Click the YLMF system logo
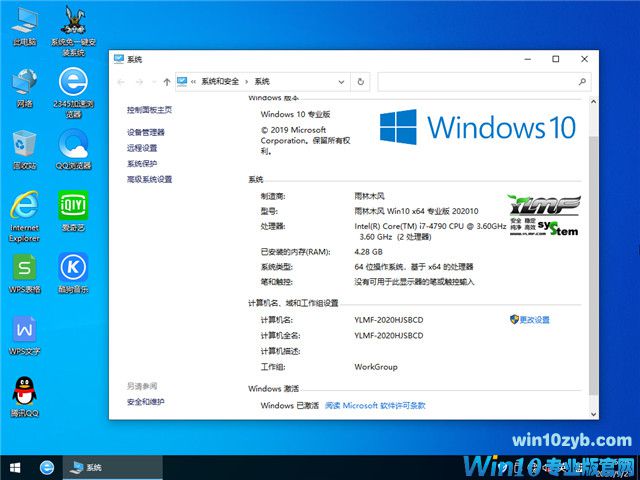Viewport: 640px width, 480px height. [x=544, y=216]
